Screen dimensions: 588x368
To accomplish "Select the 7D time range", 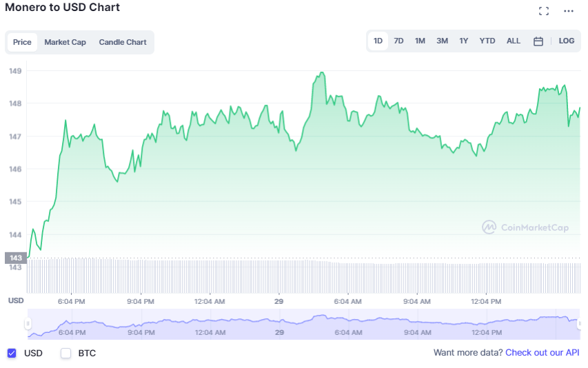I will tap(398, 41).
